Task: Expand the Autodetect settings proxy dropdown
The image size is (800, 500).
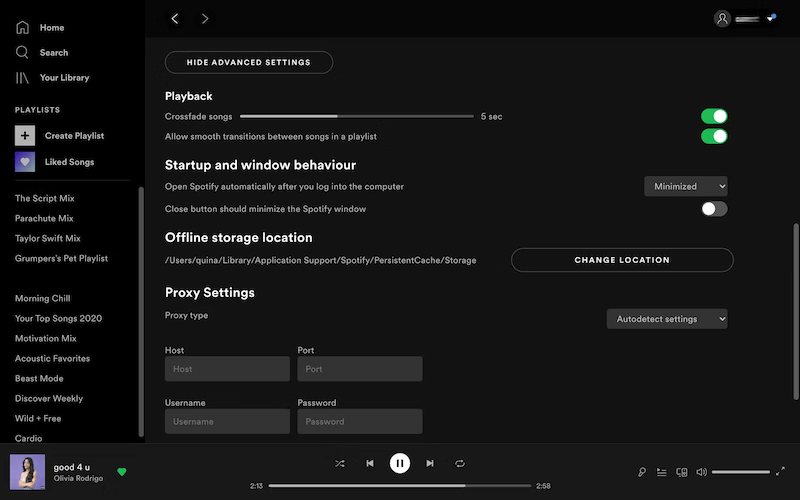Action: 666,319
